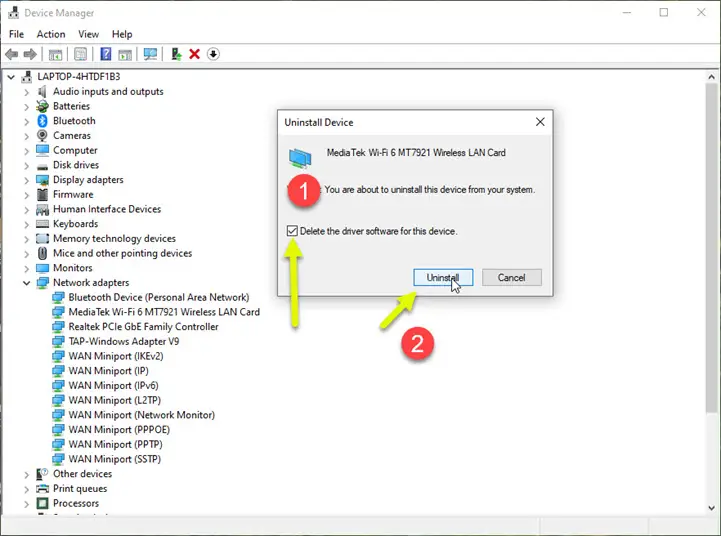
Task: Click the green Update driver toolbar icon
Action: (x=176, y=54)
